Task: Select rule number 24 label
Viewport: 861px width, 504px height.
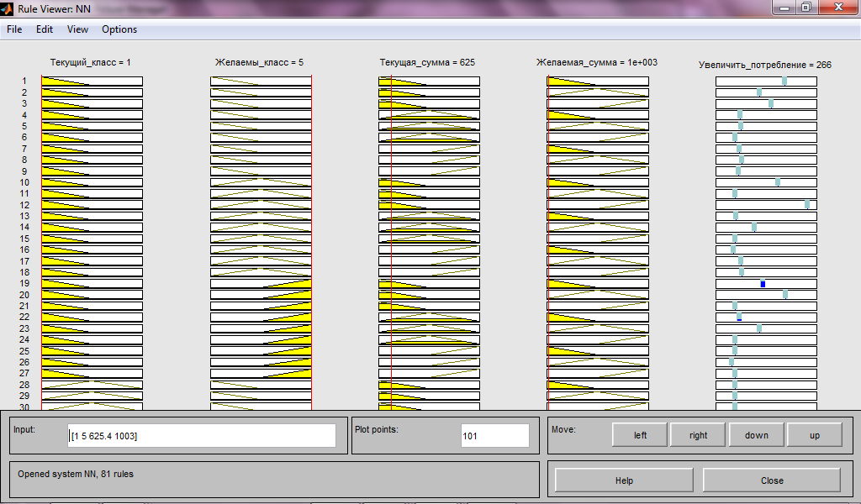Action: (x=24, y=340)
